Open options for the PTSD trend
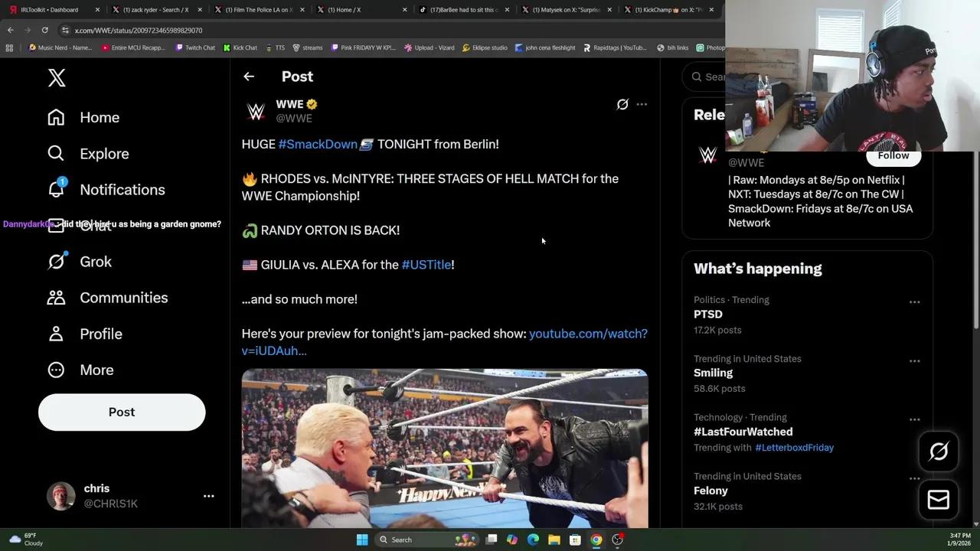The width and height of the screenshot is (980, 551). pyautogui.click(x=914, y=302)
